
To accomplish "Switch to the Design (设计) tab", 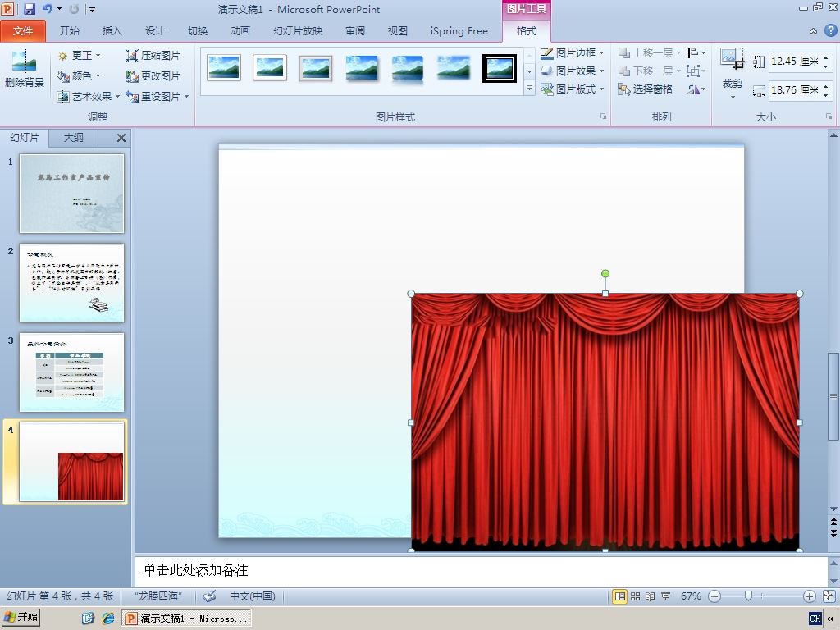I will [x=155, y=31].
